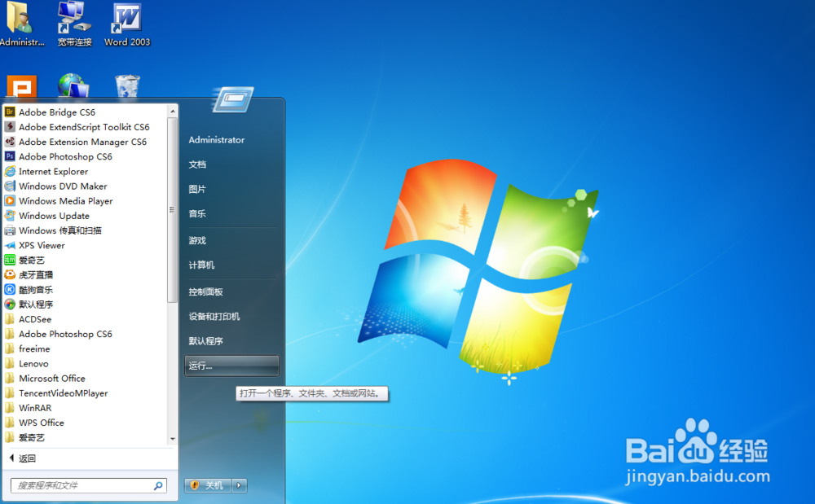815x504 pixels.
Task: Launch Windows DVD Maker icon
Action: tap(10, 186)
